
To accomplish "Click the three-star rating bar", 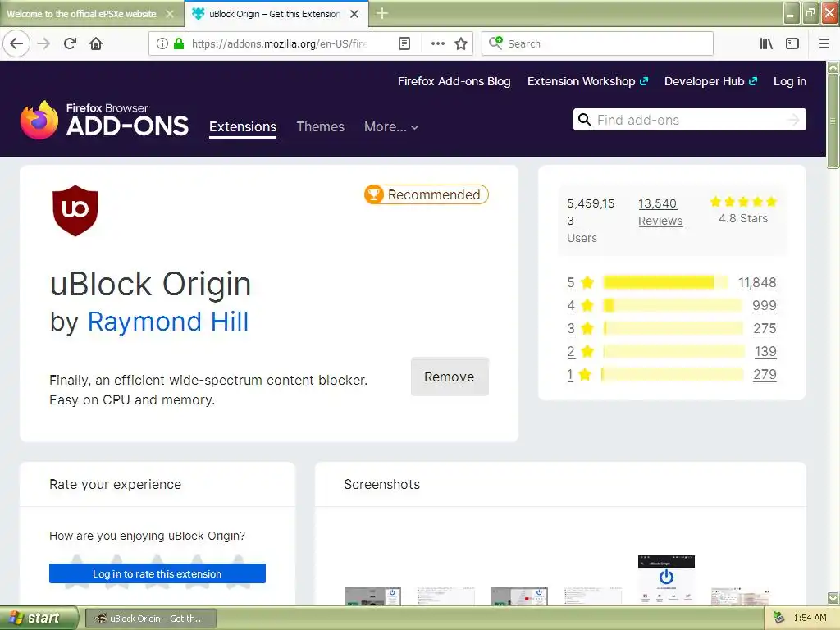I will (673, 328).
